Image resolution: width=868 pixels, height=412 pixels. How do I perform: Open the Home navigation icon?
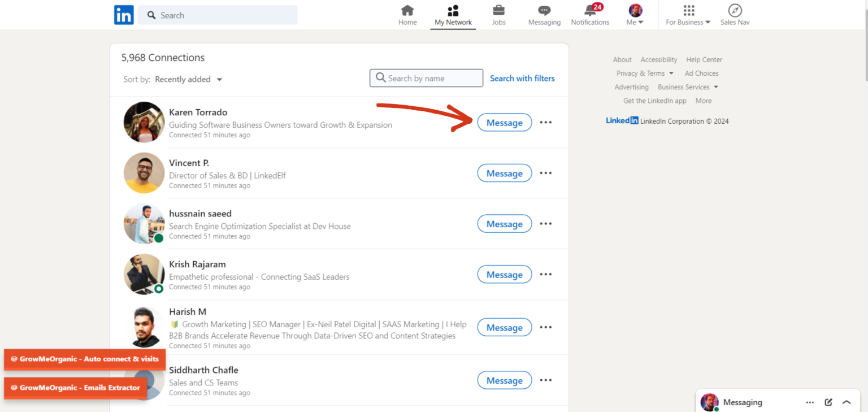(x=407, y=15)
